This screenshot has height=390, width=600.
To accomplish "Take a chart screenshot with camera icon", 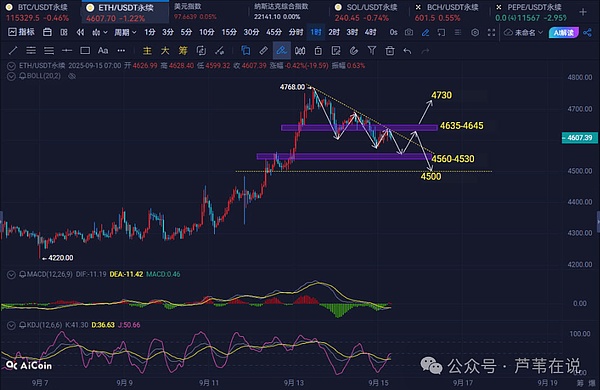I will point(409,33).
